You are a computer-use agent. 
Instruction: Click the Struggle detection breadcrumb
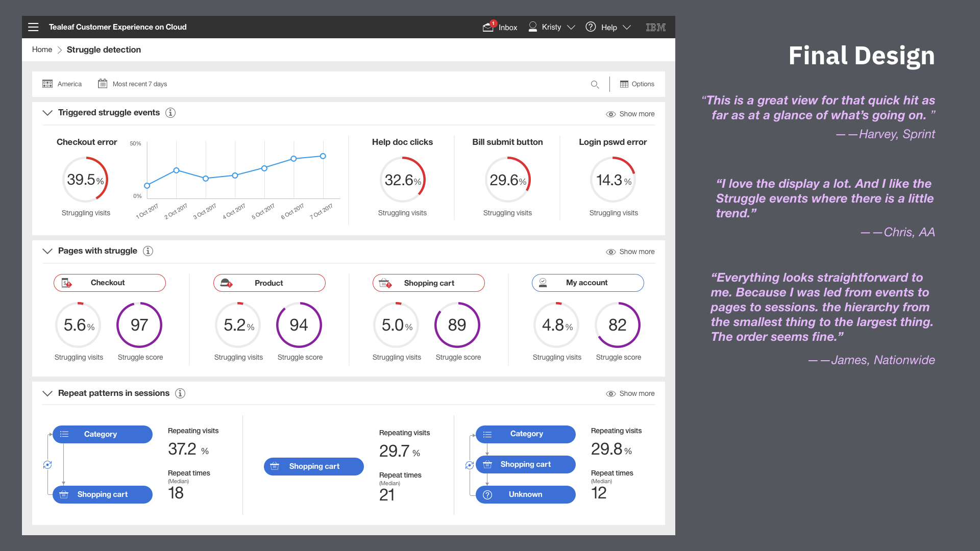(104, 49)
